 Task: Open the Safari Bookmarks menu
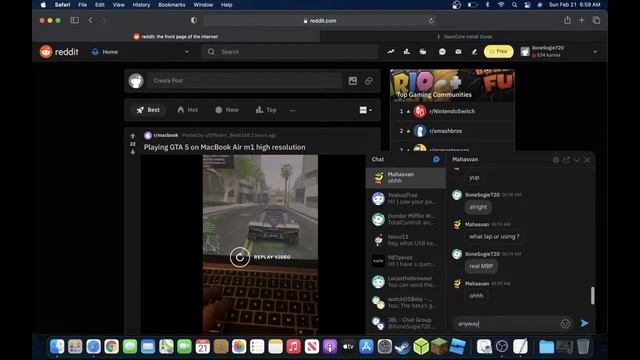pyautogui.click(x=171, y=5)
